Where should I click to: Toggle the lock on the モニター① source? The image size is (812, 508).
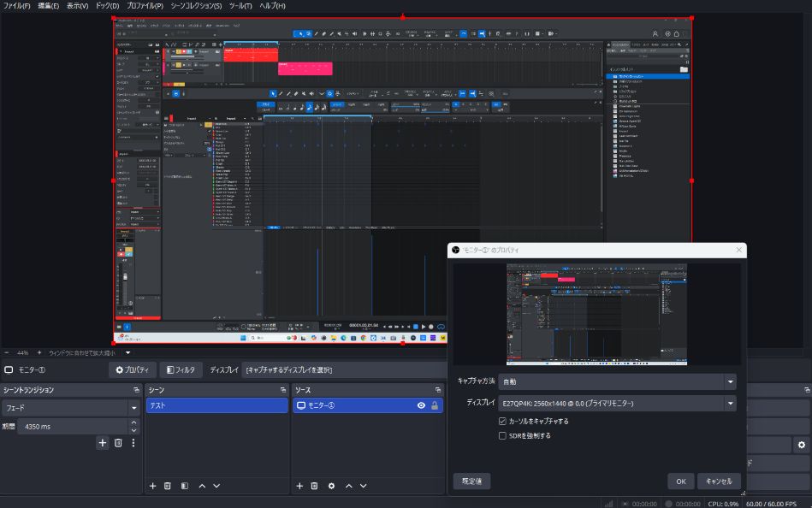click(x=435, y=405)
